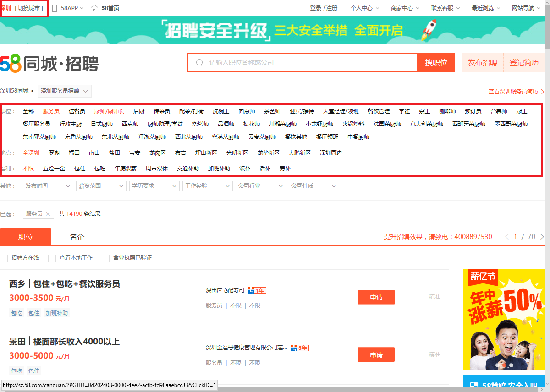Tick the 查看本地工作 checkbox

(x=52, y=258)
